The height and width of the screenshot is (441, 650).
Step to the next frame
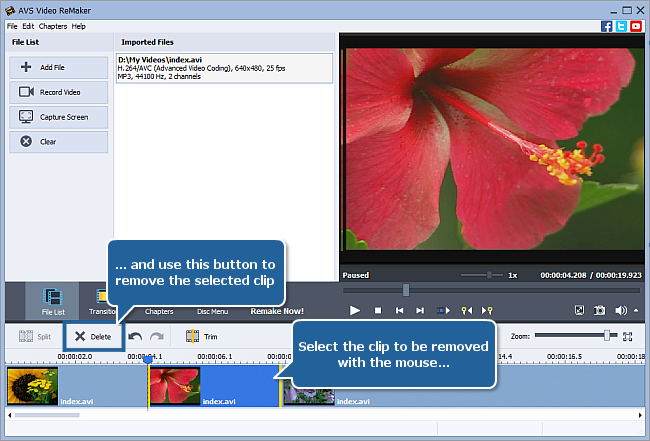(420, 310)
